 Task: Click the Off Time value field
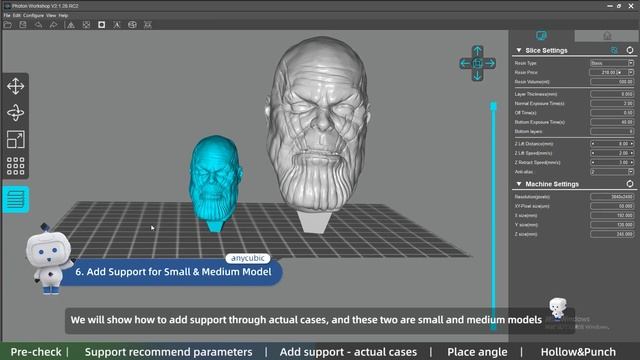coord(612,113)
